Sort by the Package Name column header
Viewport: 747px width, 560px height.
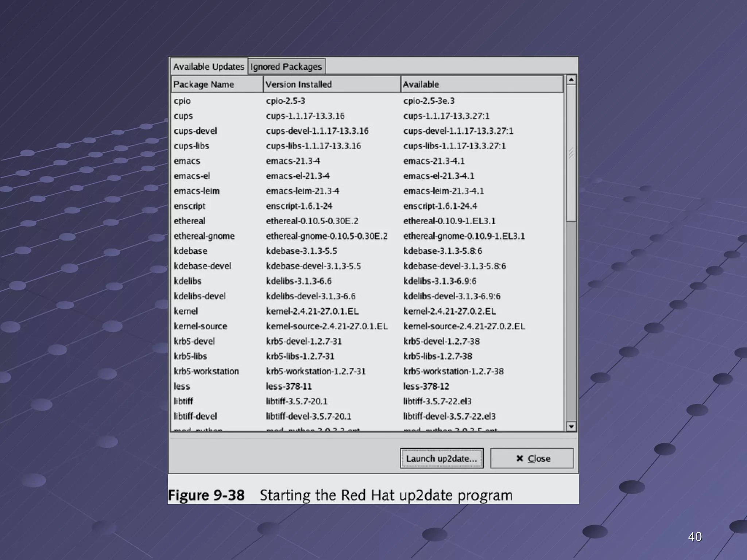217,84
